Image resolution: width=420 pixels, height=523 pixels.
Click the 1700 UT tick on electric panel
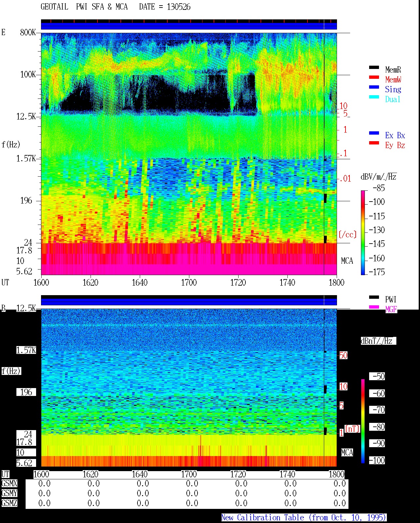click(x=189, y=282)
